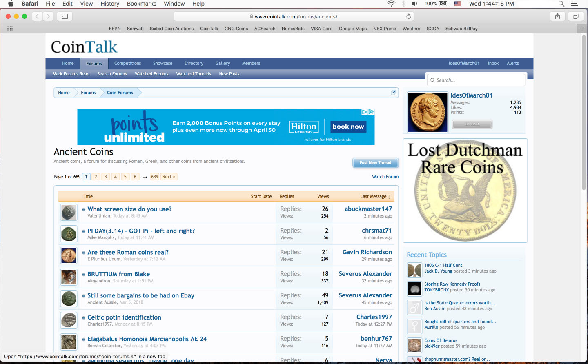Click the CoinTalk site logo
The width and height of the screenshot is (588, 364).
[x=84, y=47]
